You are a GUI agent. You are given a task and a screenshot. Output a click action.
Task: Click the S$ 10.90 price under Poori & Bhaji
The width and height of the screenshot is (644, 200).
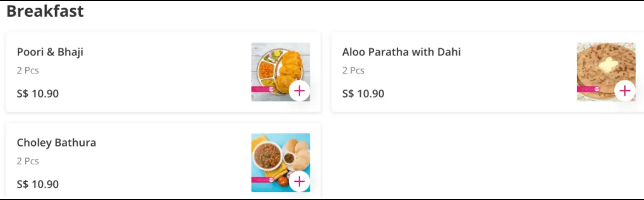click(38, 93)
